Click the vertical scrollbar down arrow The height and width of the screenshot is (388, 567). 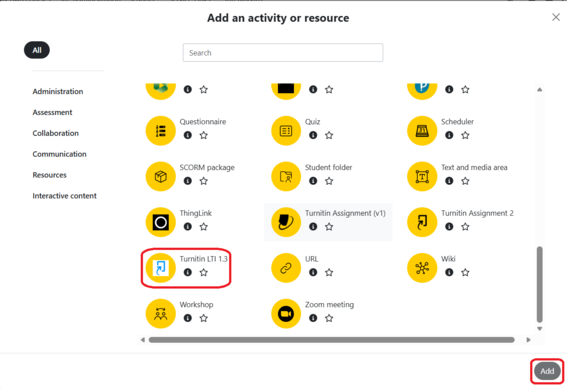[540, 329]
